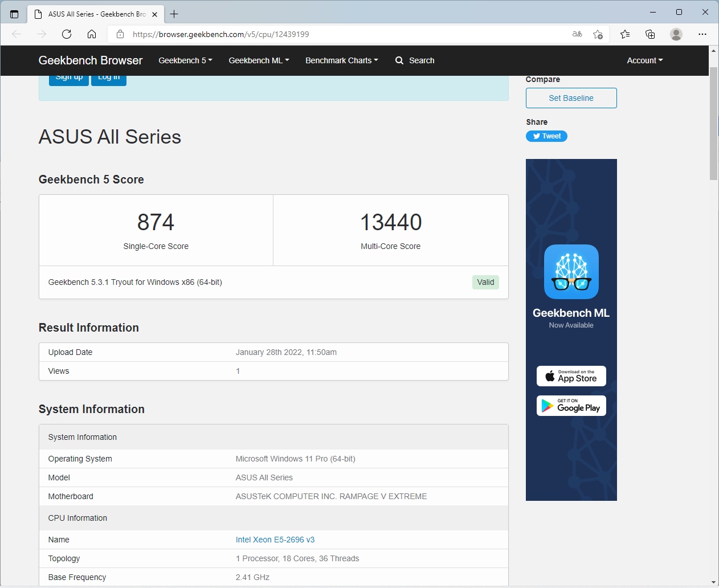Click the lock site info icon
Viewport: 719px width, 588px height.
click(120, 34)
